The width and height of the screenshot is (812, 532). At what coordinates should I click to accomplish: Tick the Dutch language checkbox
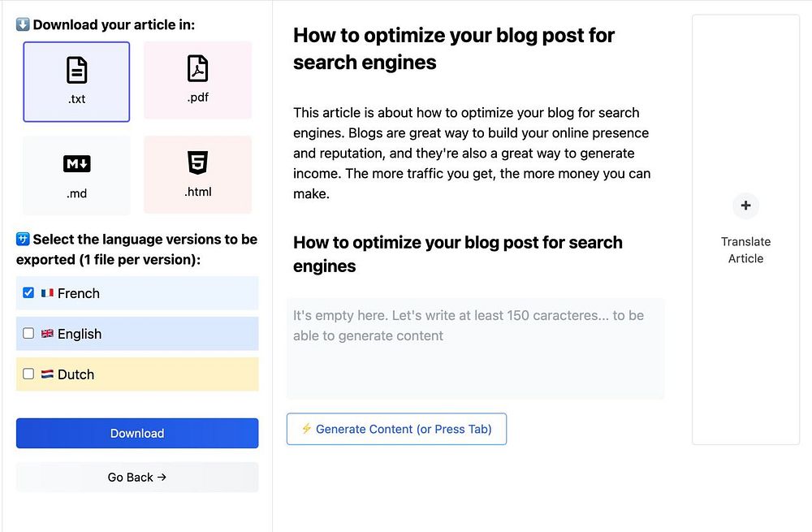pyautogui.click(x=28, y=374)
